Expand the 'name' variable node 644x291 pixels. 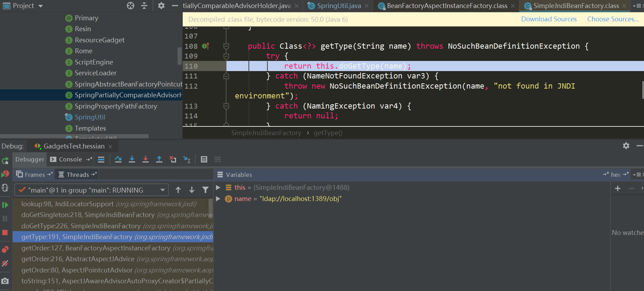click(218, 199)
